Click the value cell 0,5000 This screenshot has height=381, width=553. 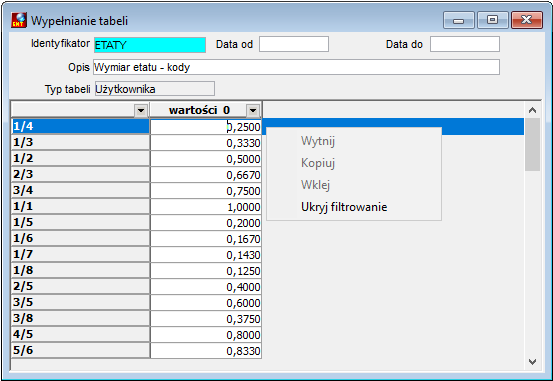(206, 158)
